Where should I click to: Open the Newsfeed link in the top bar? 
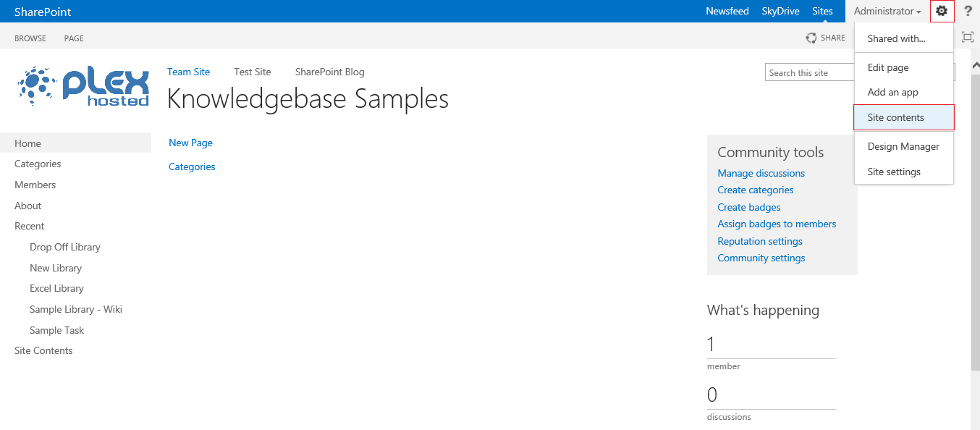727,12
